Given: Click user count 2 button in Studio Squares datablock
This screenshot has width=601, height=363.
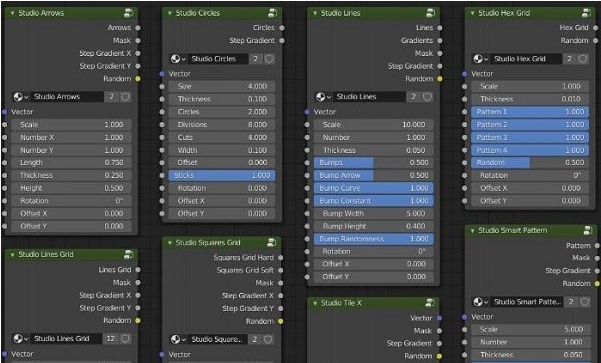Looking at the screenshot, I should point(255,339).
